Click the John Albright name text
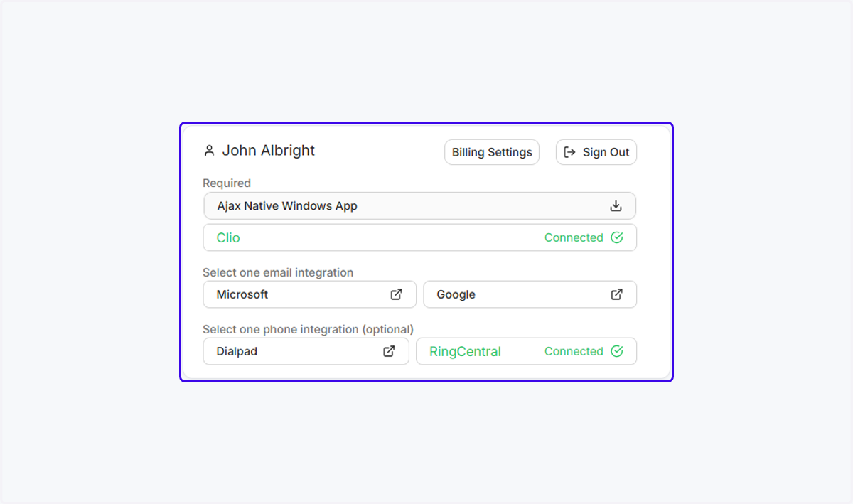Viewport: 853px width, 504px height. 269,150
